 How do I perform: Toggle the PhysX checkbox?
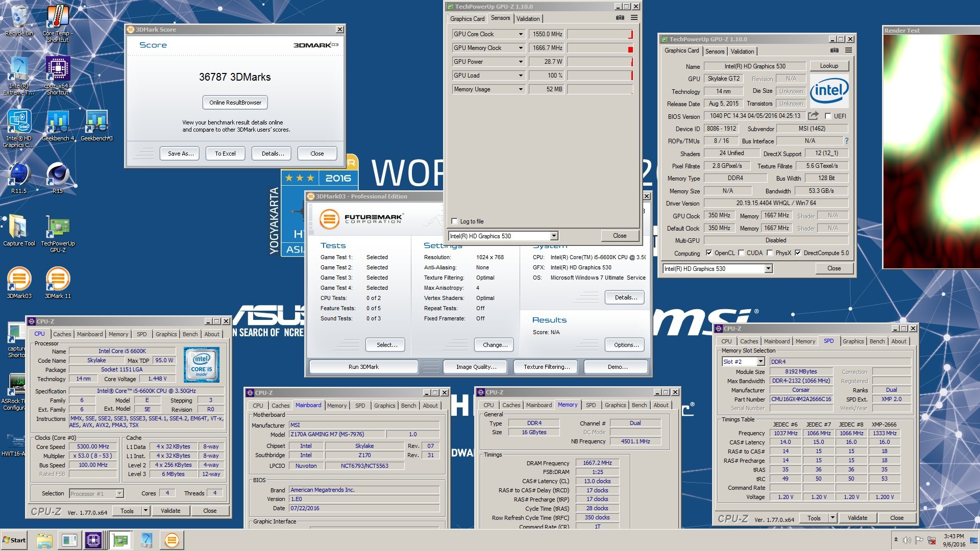point(770,253)
